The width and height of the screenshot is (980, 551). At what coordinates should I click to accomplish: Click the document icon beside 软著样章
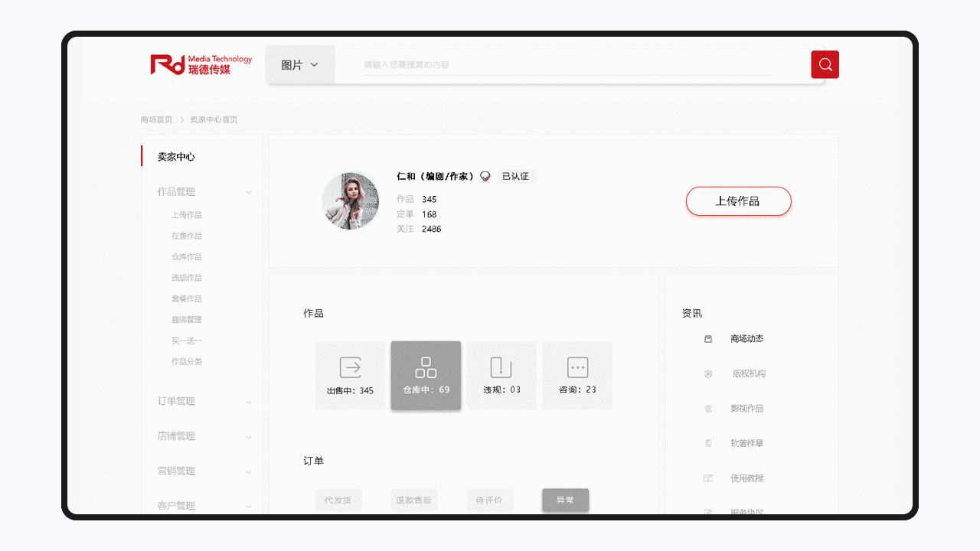708,443
